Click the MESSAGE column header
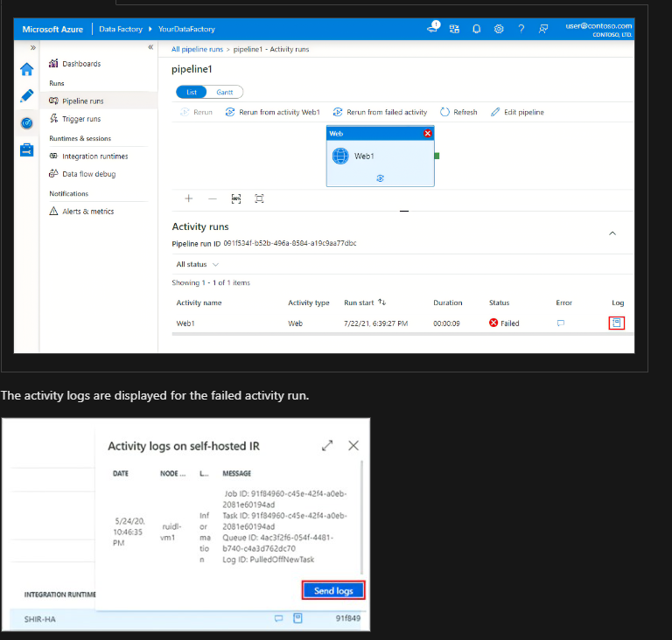 coord(236,473)
